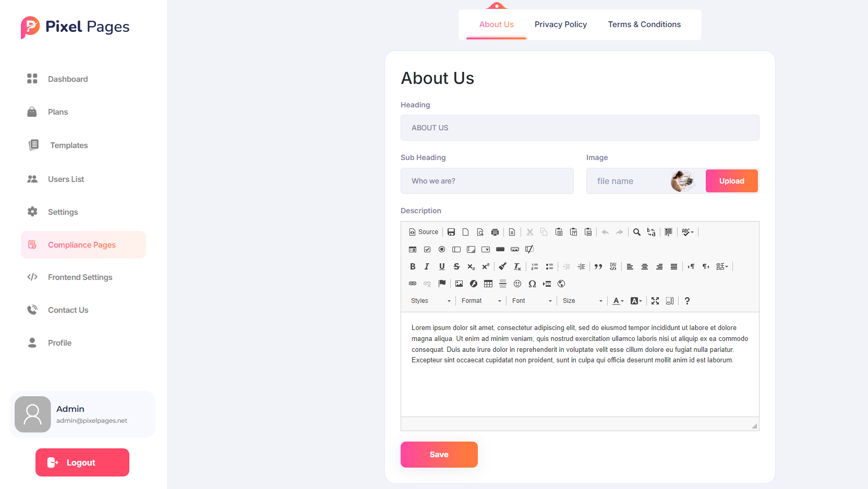Click the Upload button
Image resolution: width=868 pixels, height=489 pixels.
pos(732,181)
